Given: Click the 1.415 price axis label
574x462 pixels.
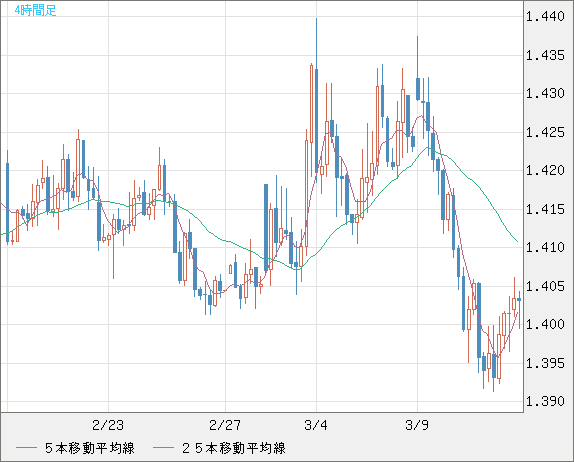Looking at the screenshot, I should tap(545, 209).
